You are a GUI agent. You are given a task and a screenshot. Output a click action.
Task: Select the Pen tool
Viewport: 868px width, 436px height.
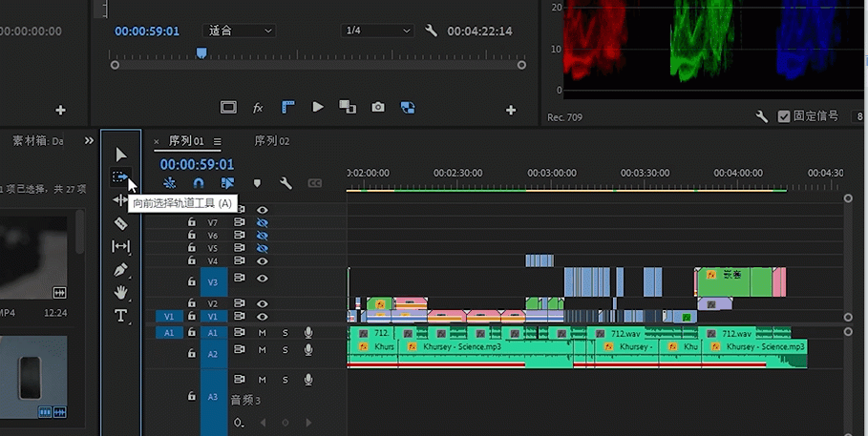[x=120, y=269]
